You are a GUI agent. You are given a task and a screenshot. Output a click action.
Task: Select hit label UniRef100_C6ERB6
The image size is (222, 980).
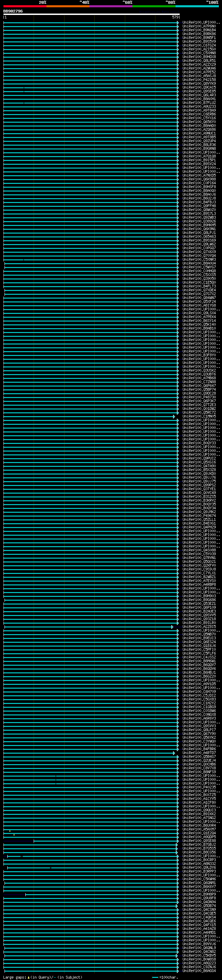(199, 114)
